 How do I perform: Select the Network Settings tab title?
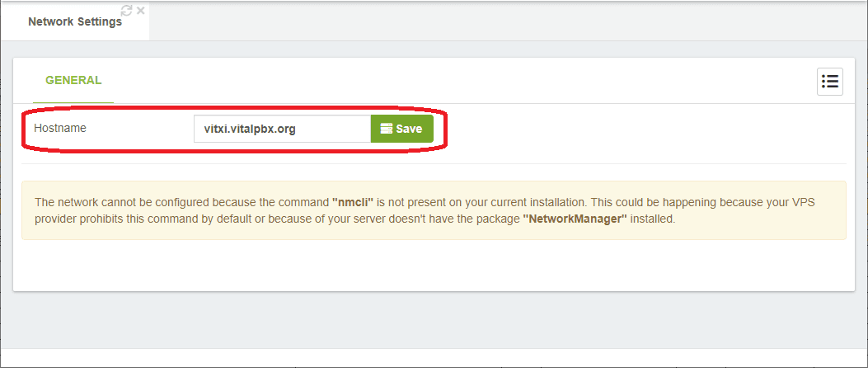click(75, 22)
